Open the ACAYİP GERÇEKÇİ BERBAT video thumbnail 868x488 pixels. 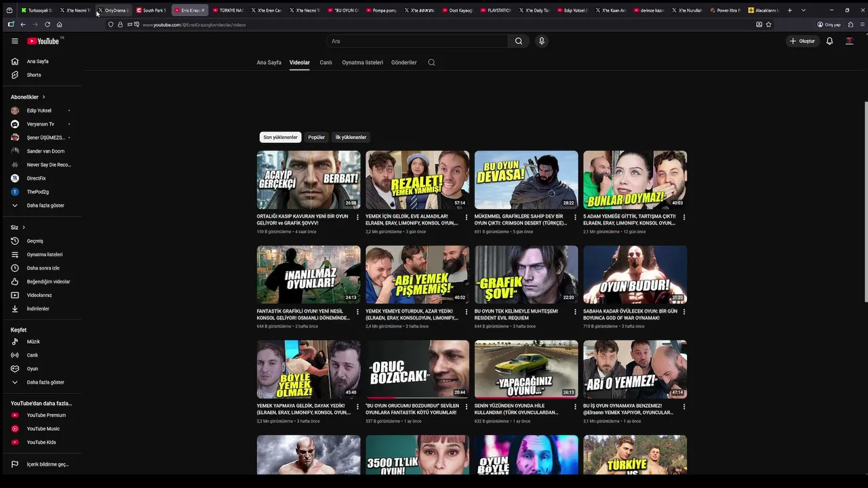click(x=309, y=180)
